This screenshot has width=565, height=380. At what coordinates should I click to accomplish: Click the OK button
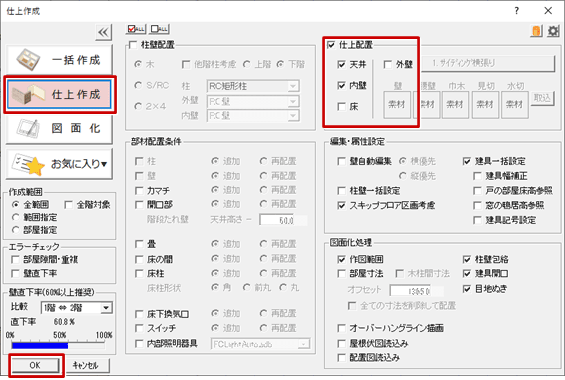click(x=35, y=365)
